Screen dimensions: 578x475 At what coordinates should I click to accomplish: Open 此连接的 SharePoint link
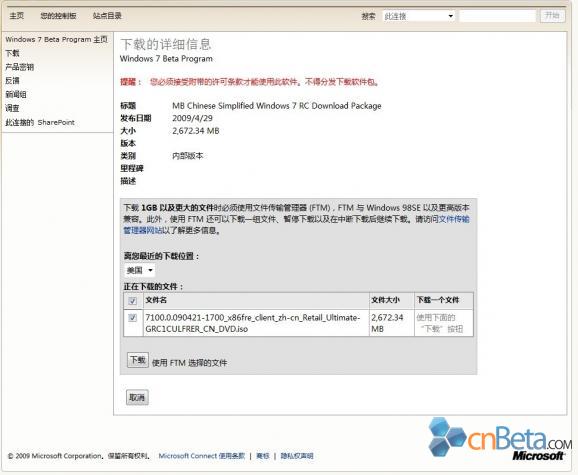pos(40,122)
